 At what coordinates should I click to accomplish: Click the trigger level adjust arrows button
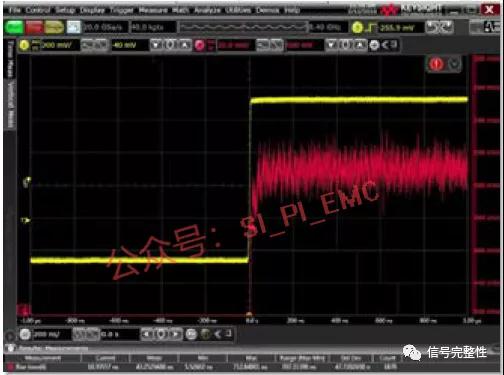(439, 27)
